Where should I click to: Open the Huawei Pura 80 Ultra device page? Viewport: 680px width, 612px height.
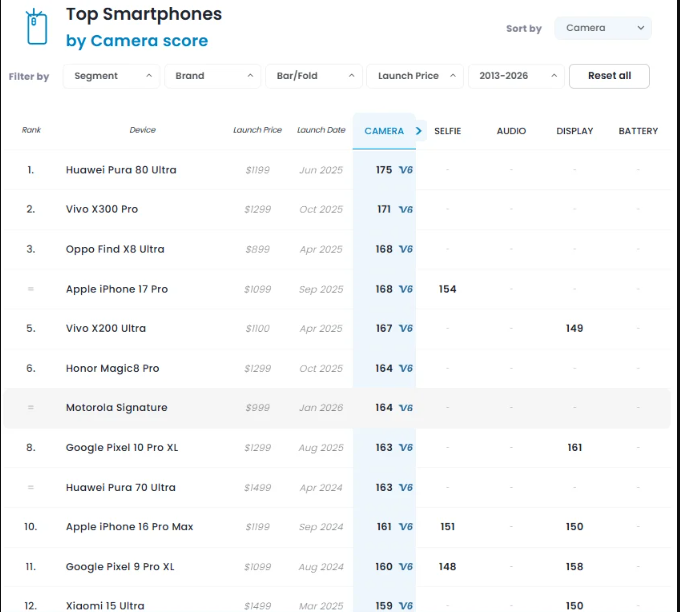click(121, 170)
